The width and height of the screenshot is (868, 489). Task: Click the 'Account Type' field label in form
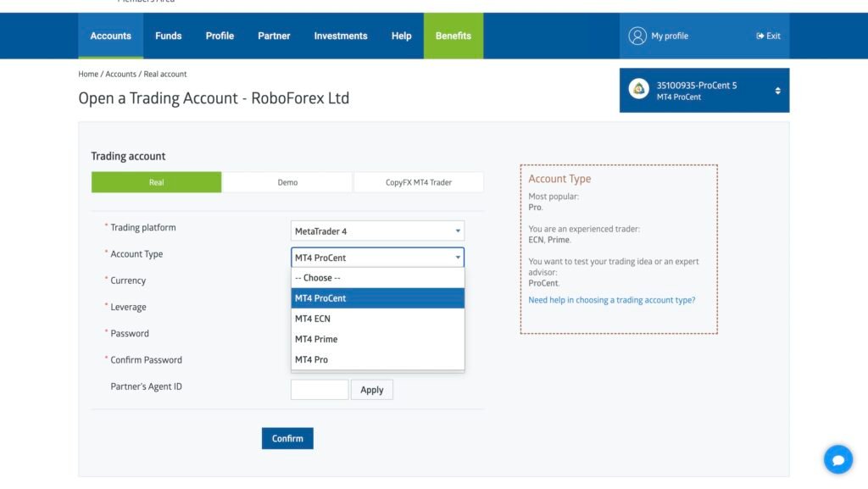tap(136, 254)
